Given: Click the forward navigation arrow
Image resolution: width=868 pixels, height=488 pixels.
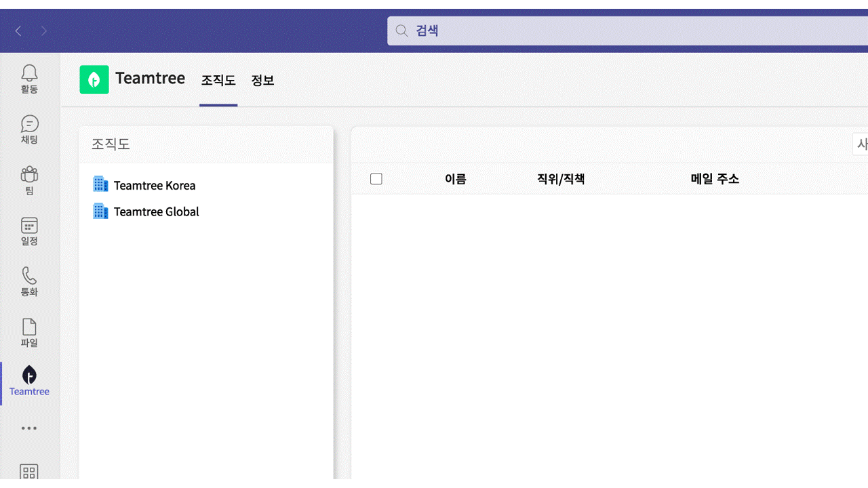Looking at the screenshot, I should (x=44, y=30).
